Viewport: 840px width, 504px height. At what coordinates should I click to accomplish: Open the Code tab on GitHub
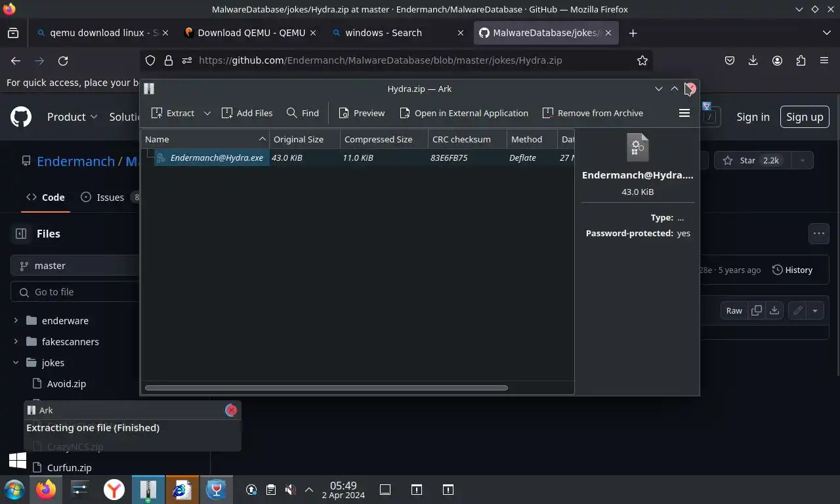click(x=45, y=197)
